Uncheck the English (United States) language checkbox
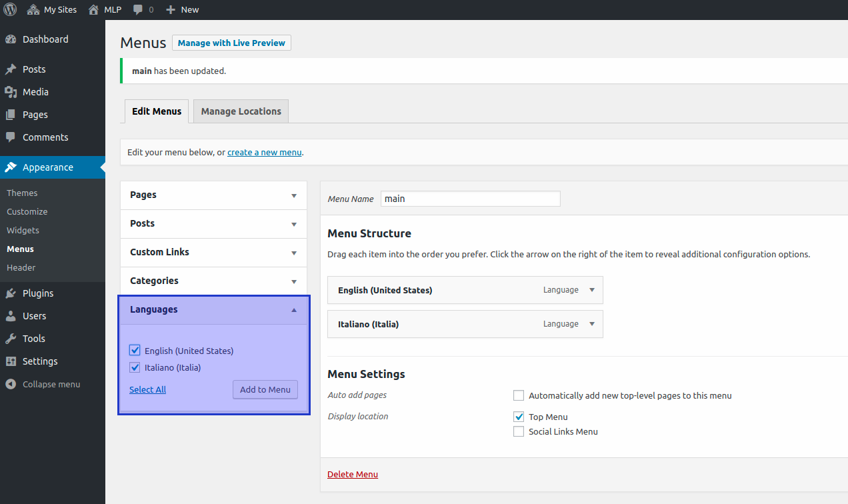Viewport: 848px width, 504px height. [x=135, y=350]
